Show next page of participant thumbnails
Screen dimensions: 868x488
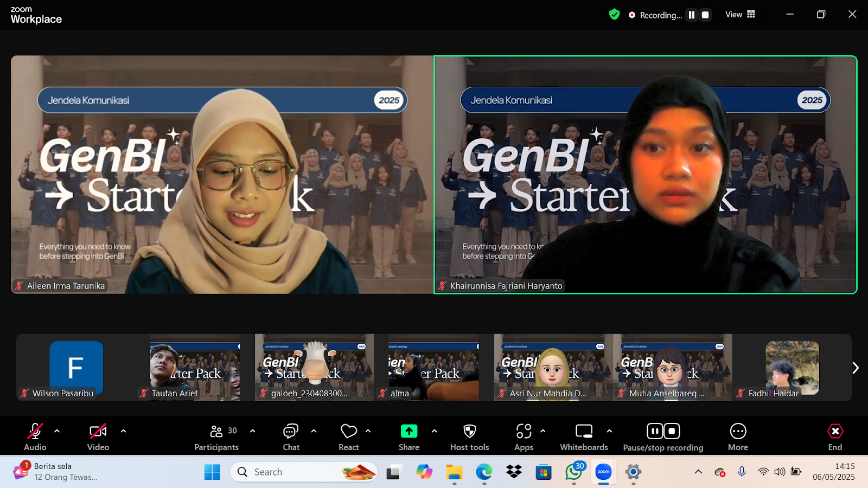(856, 368)
